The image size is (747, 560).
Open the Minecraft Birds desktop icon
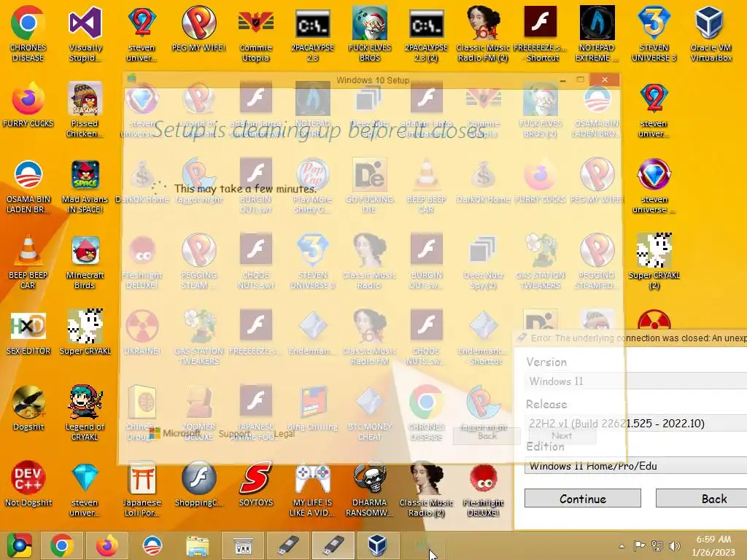coord(85,262)
